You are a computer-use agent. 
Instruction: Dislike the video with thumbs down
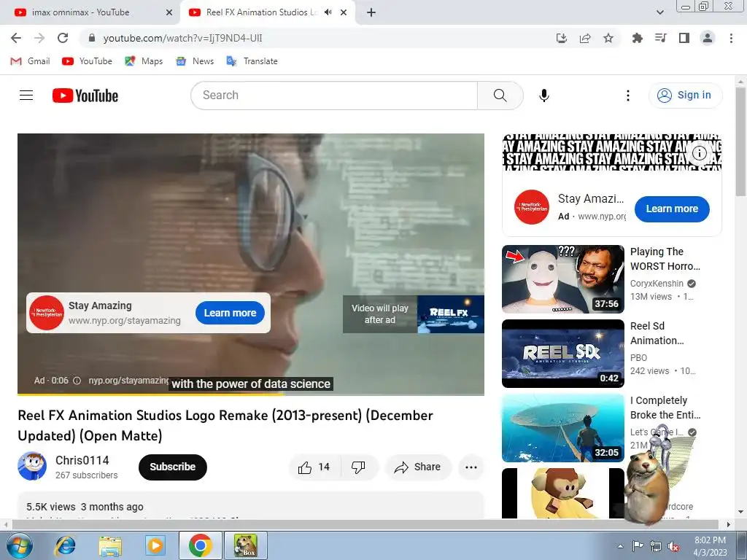(x=358, y=467)
